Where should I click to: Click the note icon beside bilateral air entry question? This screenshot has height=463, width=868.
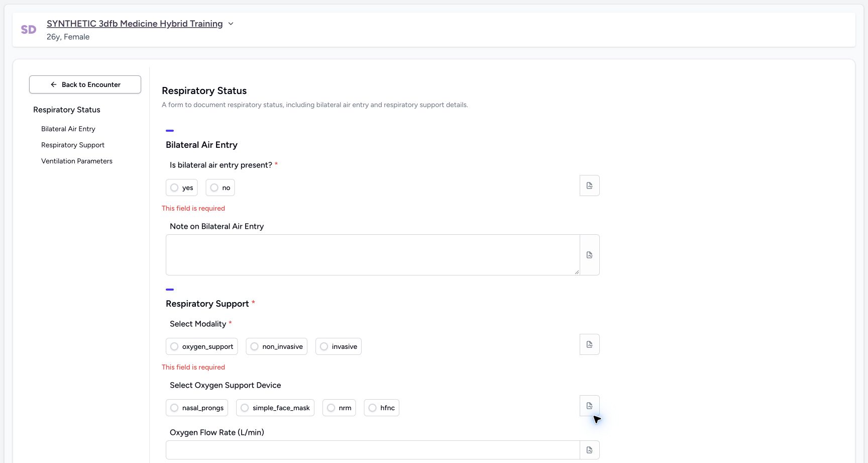tap(589, 186)
